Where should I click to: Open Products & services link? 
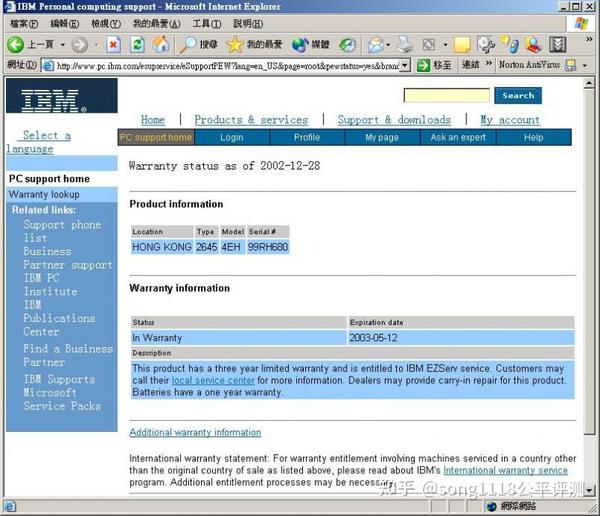coord(251,120)
